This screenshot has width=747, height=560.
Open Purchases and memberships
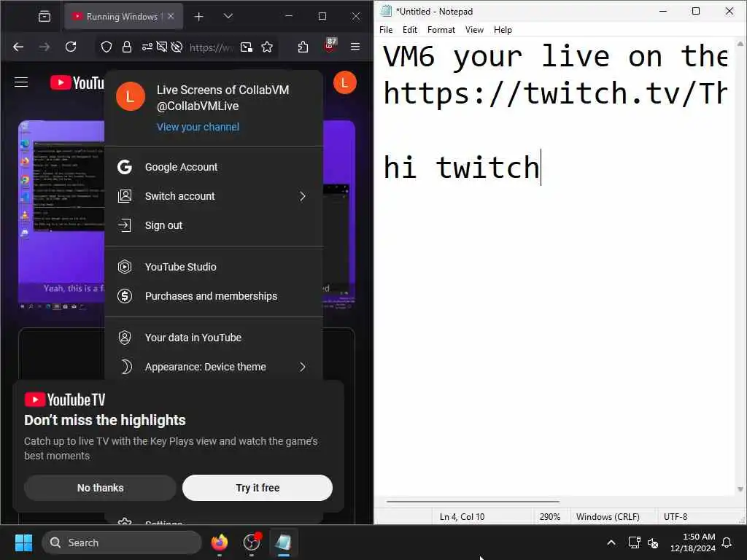pos(214,296)
